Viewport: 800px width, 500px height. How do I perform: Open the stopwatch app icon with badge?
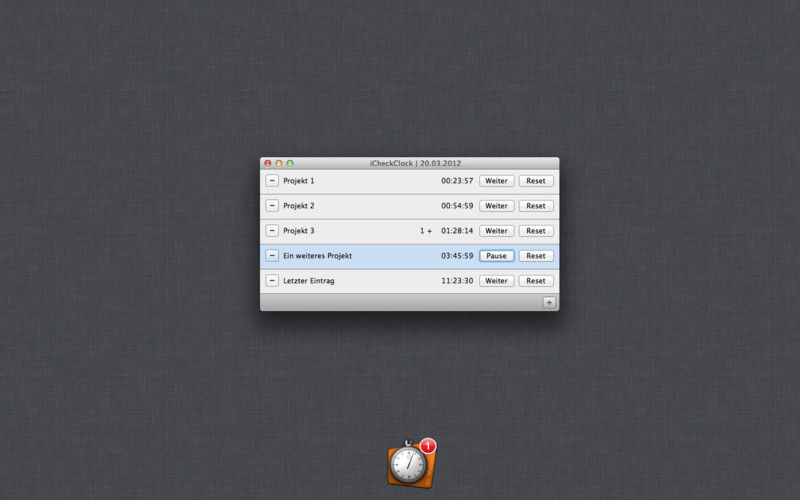tap(411, 463)
